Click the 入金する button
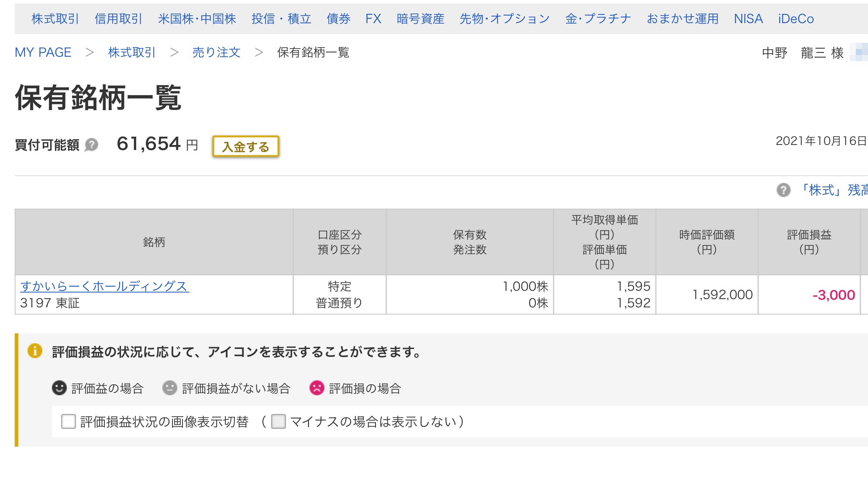 tap(246, 146)
